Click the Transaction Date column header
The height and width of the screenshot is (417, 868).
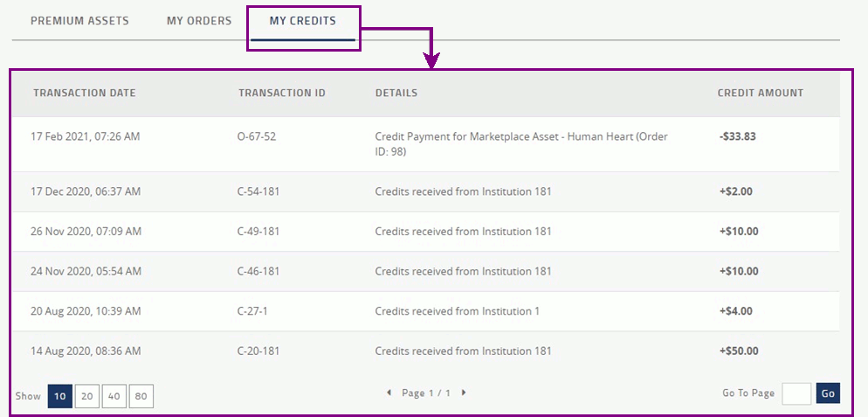point(84,94)
